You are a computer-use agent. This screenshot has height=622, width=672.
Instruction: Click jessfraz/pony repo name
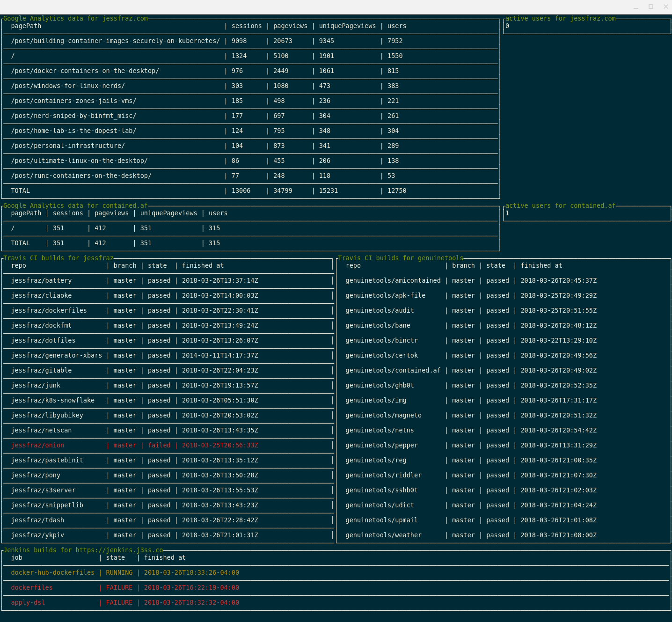tap(36, 476)
